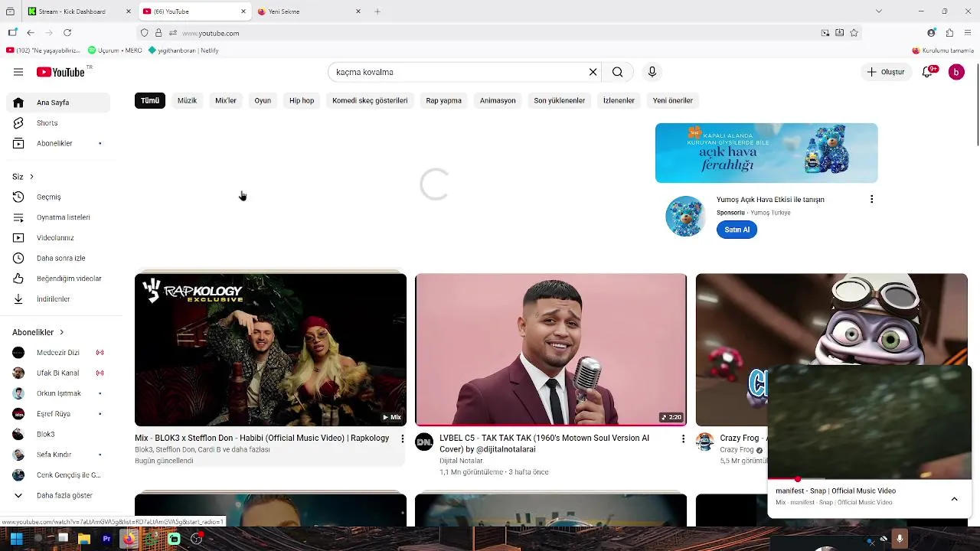Bookmark page with the star icon
The height and width of the screenshot is (551, 980).
pos(854,33)
